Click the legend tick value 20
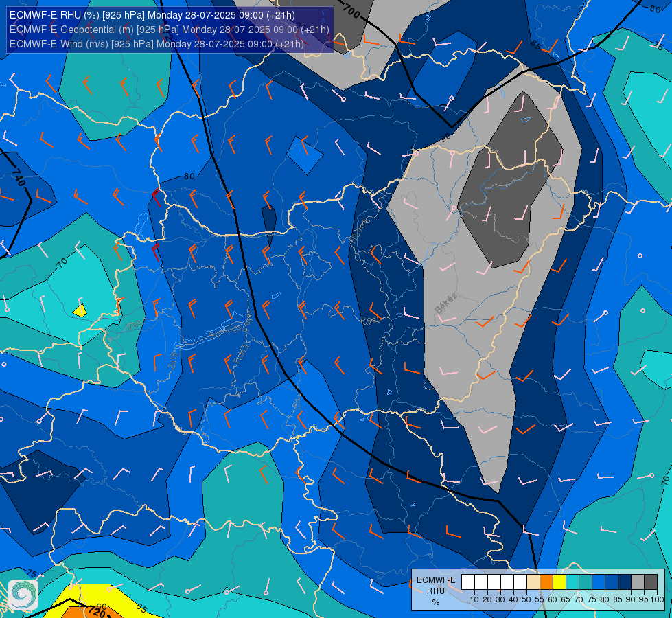 coord(487,599)
